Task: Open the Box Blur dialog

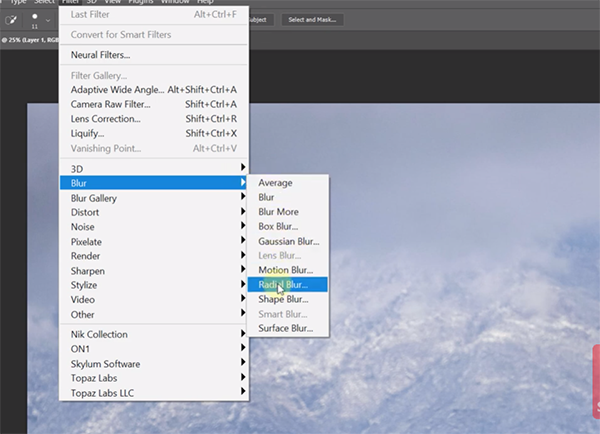Action: tap(288, 227)
